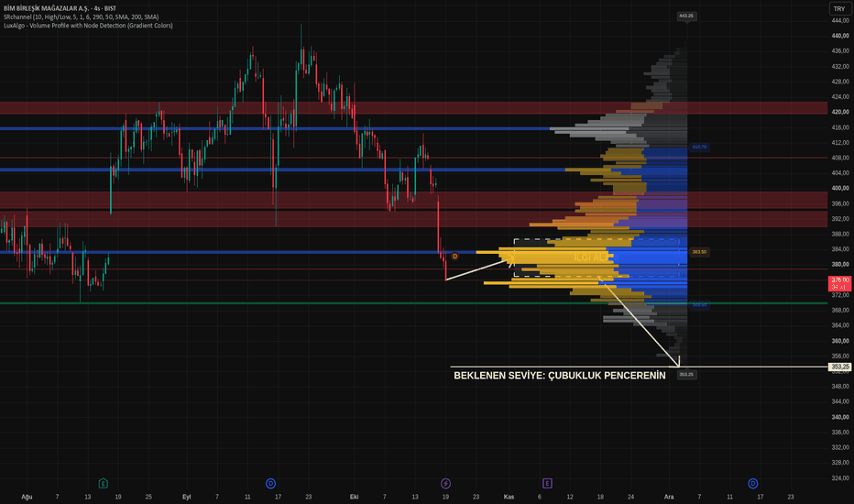854x504 pixels.
Task: Click the 12 date label on time axis
Action: (x=570, y=497)
